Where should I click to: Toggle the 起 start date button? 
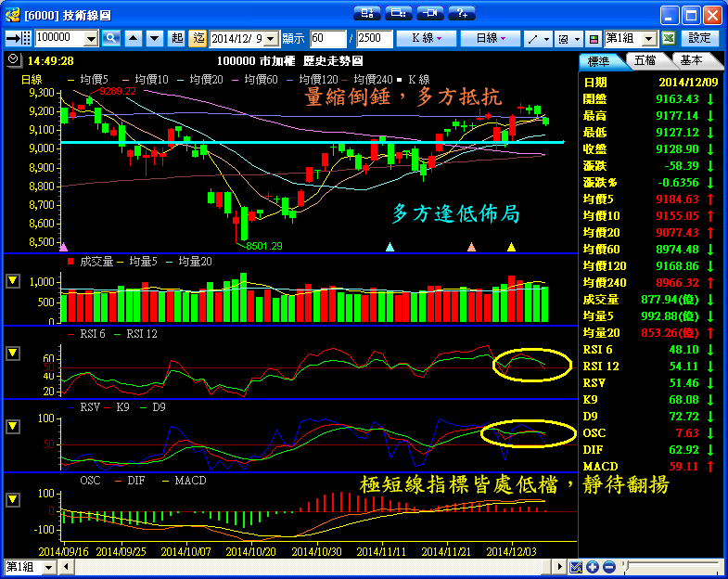(178, 38)
